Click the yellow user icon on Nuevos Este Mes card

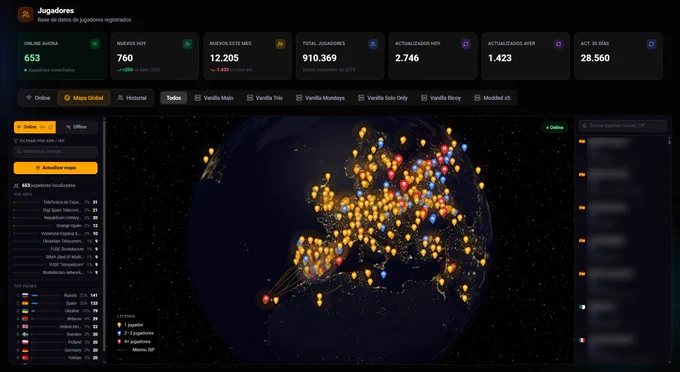coord(280,44)
